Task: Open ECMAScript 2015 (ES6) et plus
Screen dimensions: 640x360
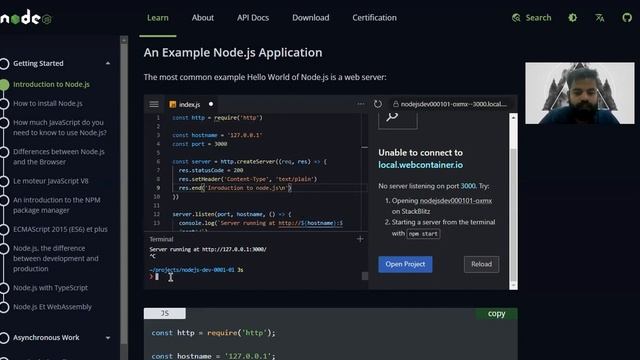Action: coord(60,229)
